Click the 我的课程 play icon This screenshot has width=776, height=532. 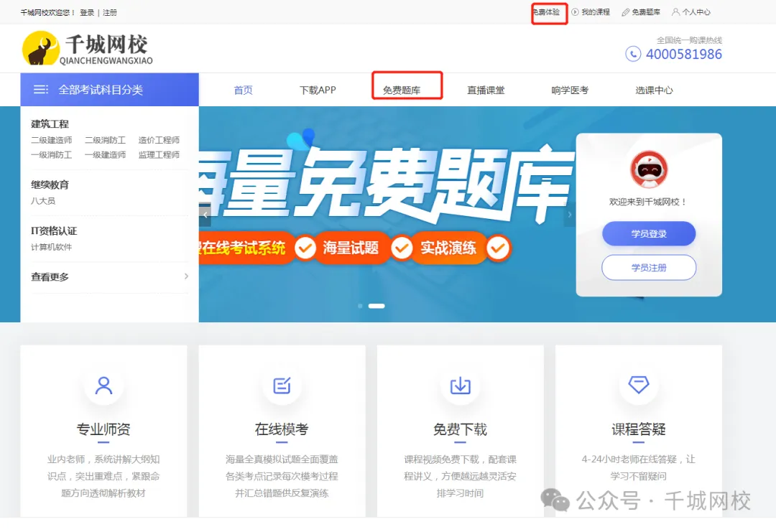pyautogui.click(x=575, y=12)
